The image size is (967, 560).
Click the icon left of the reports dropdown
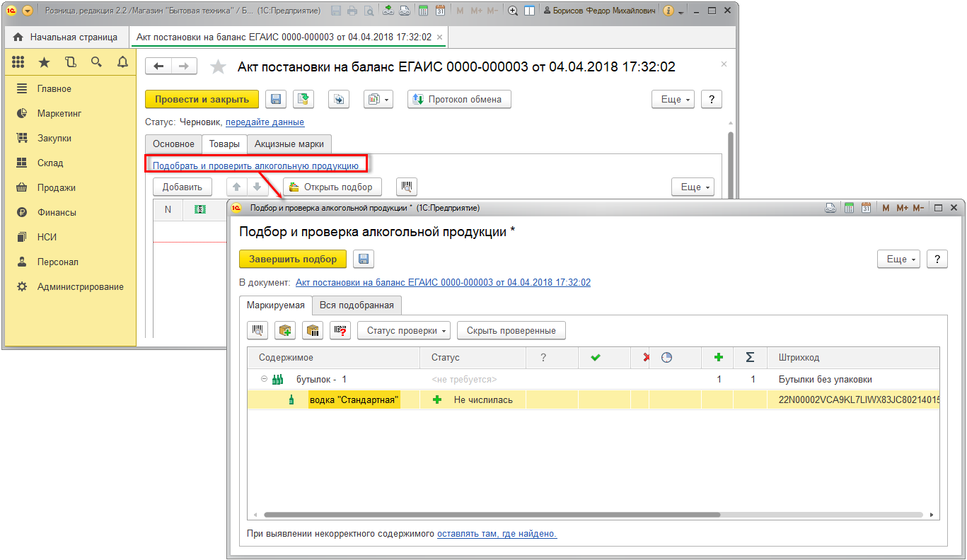click(339, 100)
